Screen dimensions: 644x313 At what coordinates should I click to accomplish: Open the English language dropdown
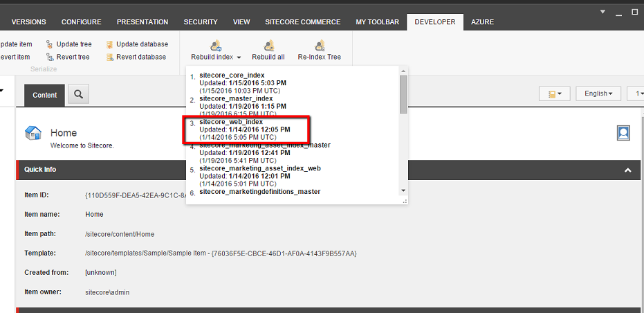tap(598, 93)
